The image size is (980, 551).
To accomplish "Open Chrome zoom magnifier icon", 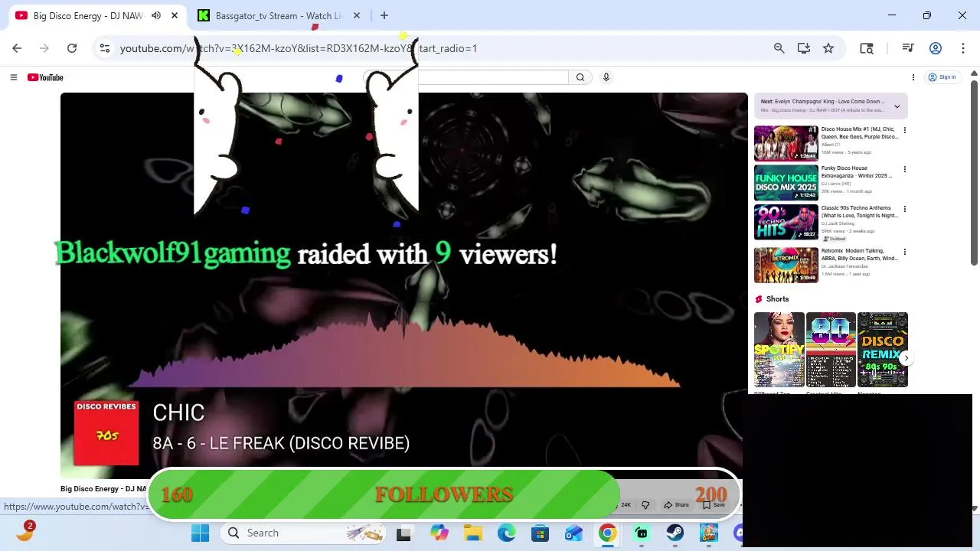I will point(779,48).
